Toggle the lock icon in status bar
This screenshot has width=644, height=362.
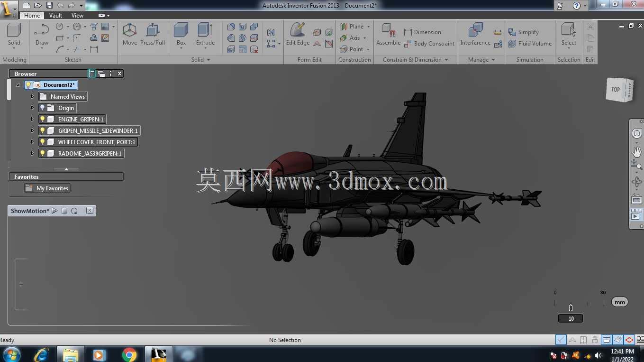pos(595,340)
